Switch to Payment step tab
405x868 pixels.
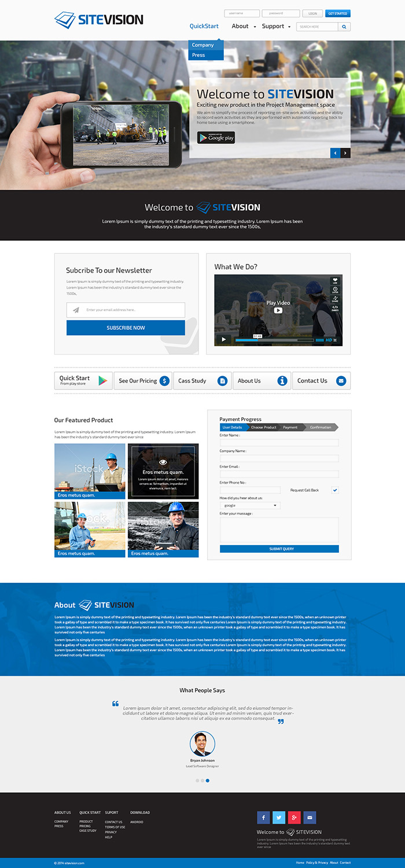click(290, 427)
